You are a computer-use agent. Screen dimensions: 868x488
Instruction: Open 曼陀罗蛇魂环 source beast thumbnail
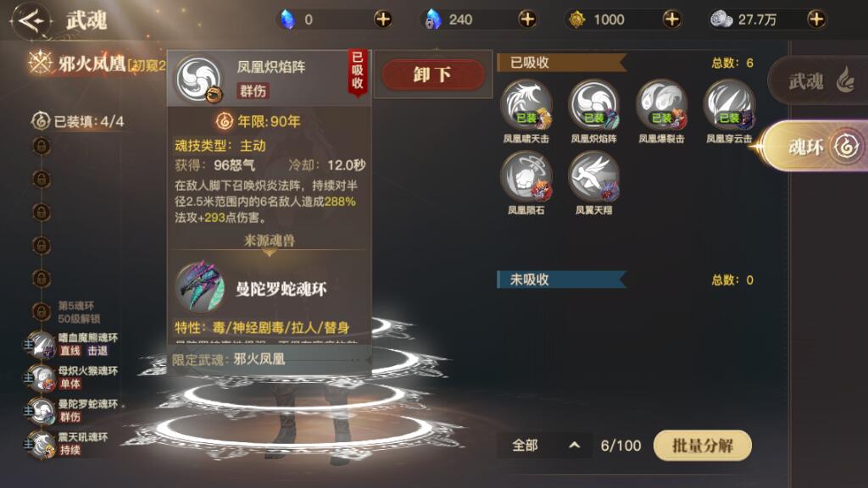[x=200, y=287]
